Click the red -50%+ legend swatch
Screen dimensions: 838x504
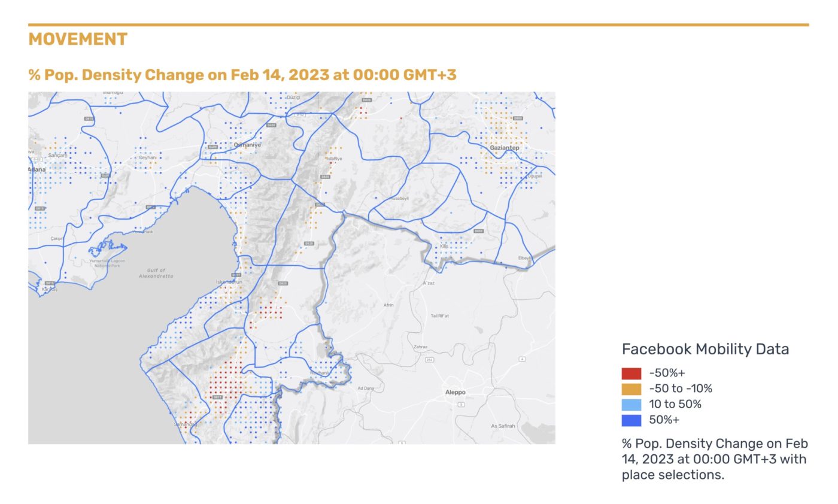pos(631,374)
